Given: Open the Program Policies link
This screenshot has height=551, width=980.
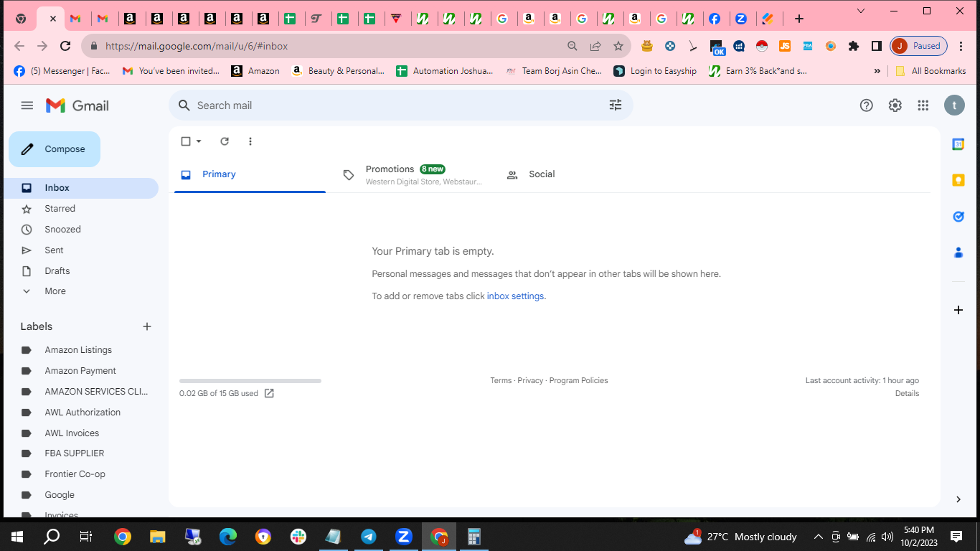Looking at the screenshot, I should pos(578,381).
